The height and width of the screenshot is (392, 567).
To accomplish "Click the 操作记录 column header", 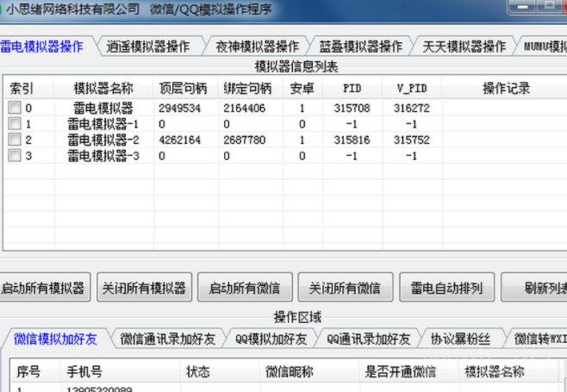I will (x=505, y=88).
